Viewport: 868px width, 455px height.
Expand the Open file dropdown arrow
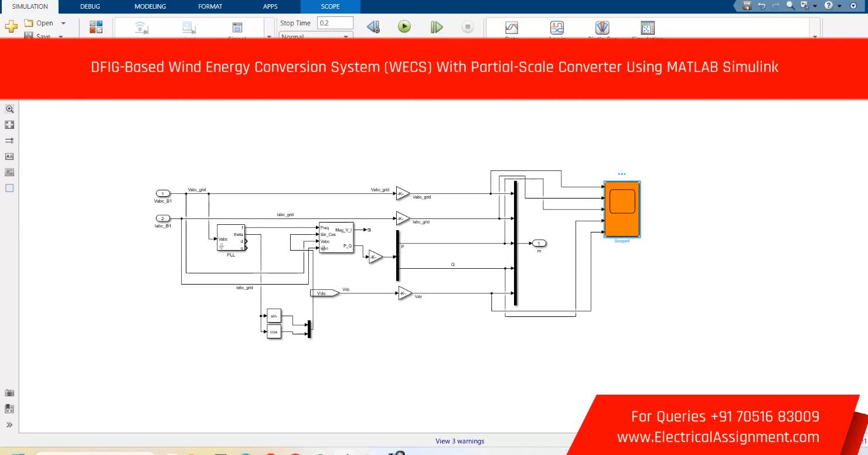(63, 23)
